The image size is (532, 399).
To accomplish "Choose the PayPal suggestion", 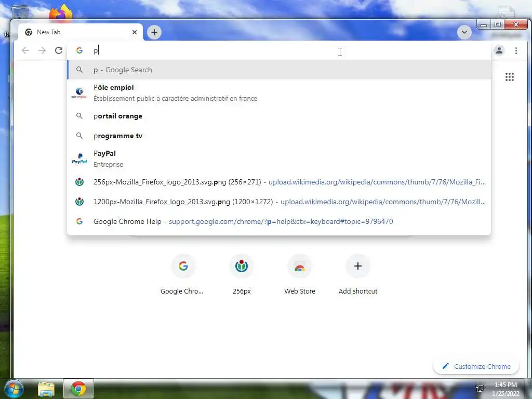I will click(x=279, y=158).
